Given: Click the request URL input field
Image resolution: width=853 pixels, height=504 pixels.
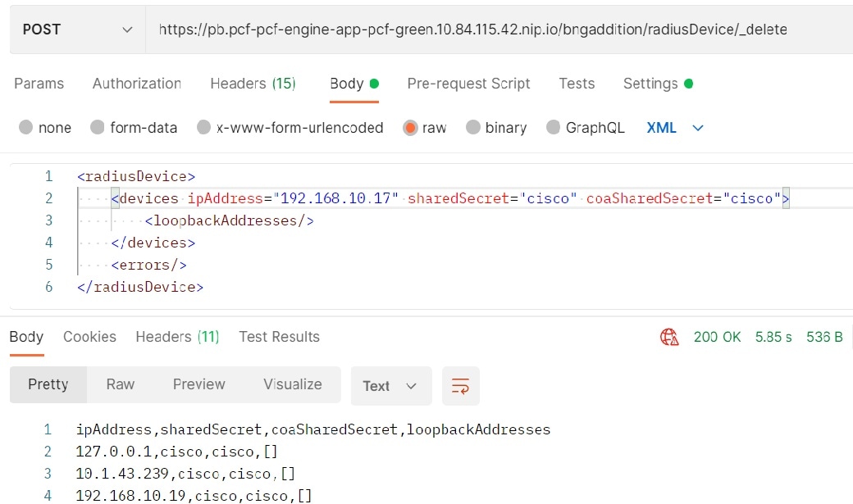Looking at the screenshot, I should point(492,30).
